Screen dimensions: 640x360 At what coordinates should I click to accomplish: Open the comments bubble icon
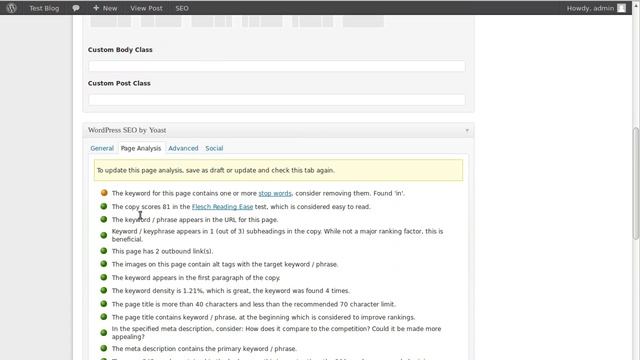(76, 8)
